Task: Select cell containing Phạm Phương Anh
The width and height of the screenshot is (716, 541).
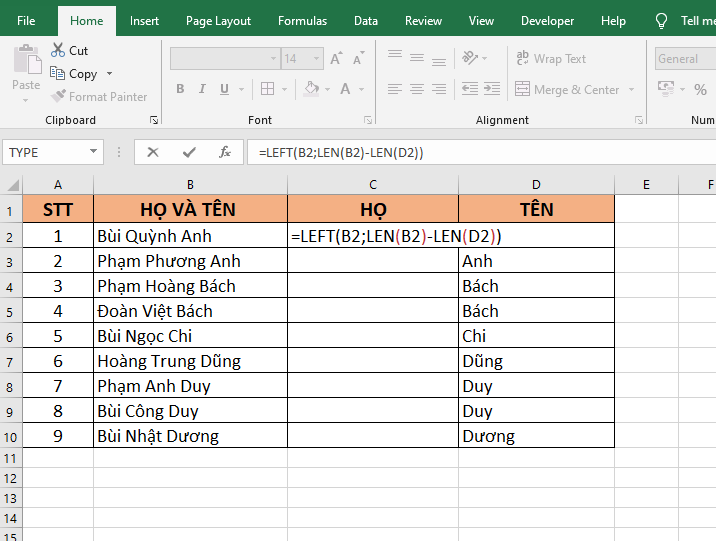Action: pyautogui.click(x=190, y=261)
